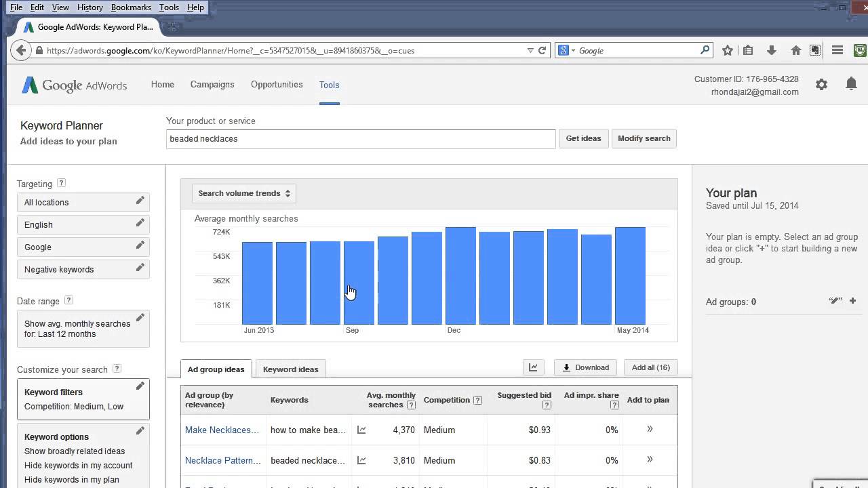This screenshot has height=488, width=868.
Task: Go to AdWords Campaigns tab
Action: click(212, 85)
